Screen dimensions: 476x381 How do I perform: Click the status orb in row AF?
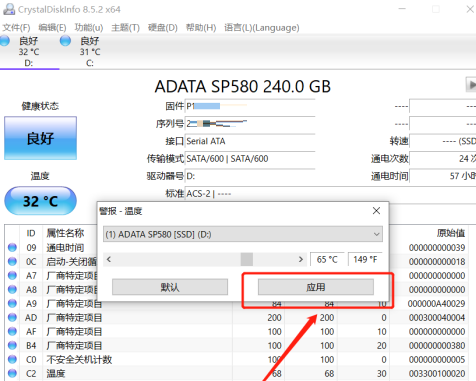(x=12, y=331)
